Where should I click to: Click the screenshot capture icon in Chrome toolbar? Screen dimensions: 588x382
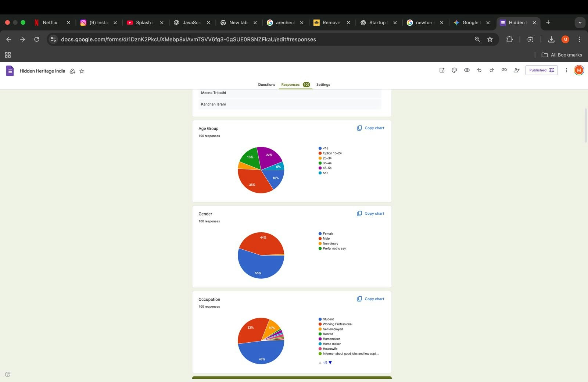pyautogui.click(x=530, y=39)
